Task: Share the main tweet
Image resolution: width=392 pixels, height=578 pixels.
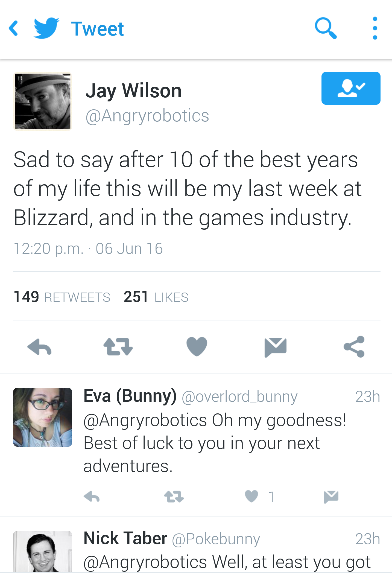Action: (x=354, y=347)
